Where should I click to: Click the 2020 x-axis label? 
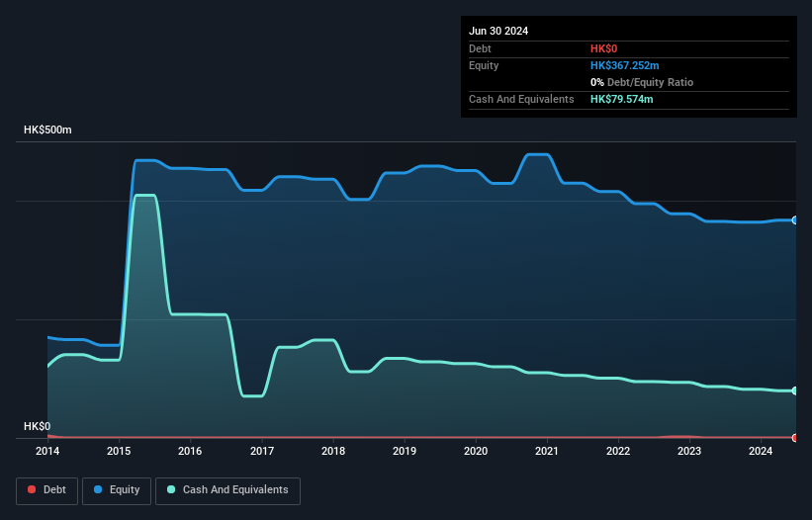click(x=476, y=451)
